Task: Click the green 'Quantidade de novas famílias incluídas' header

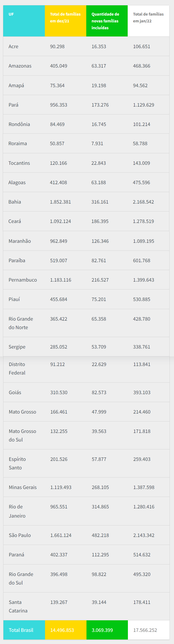Action: point(105,21)
